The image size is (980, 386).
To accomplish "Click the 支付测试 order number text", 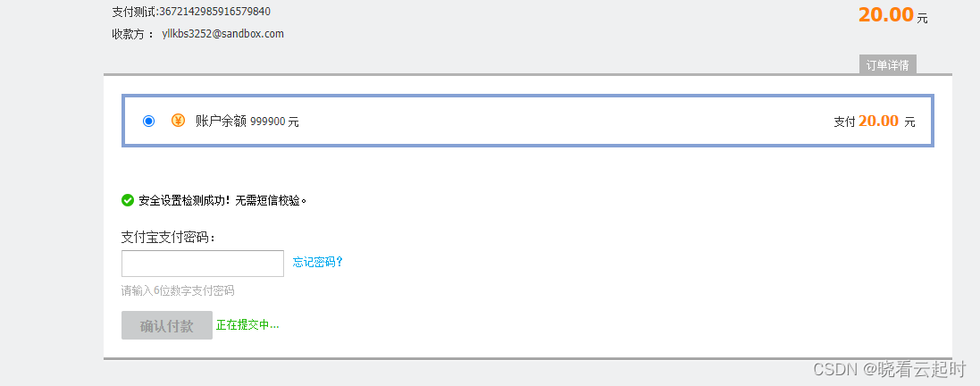I will click(x=191, y=12).
